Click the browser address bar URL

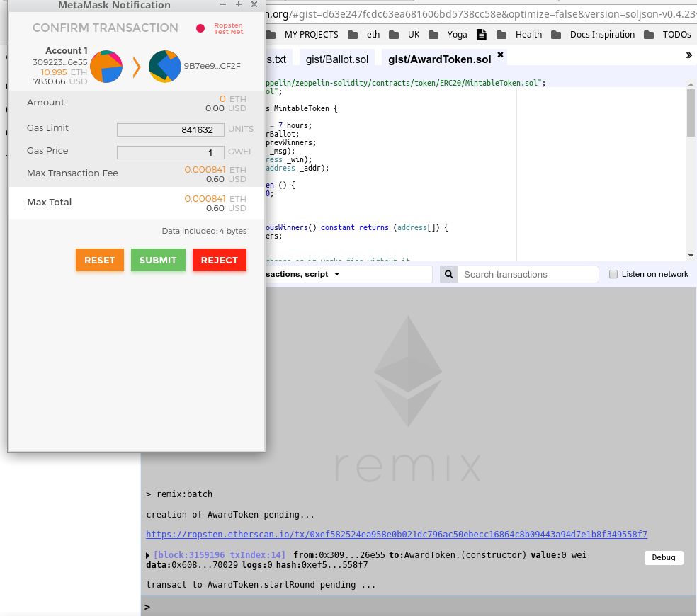pyautogui.click(x=481, y=14)
